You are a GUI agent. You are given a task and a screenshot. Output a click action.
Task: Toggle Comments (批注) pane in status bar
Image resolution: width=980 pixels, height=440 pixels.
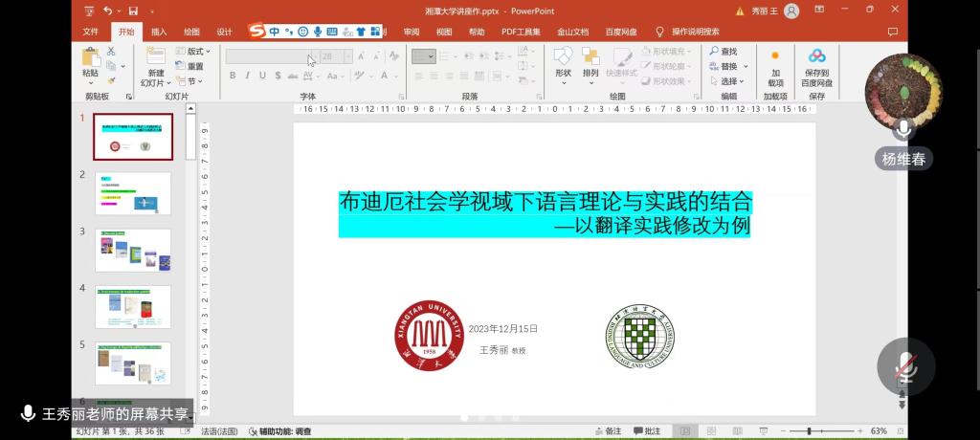(646, 431)
